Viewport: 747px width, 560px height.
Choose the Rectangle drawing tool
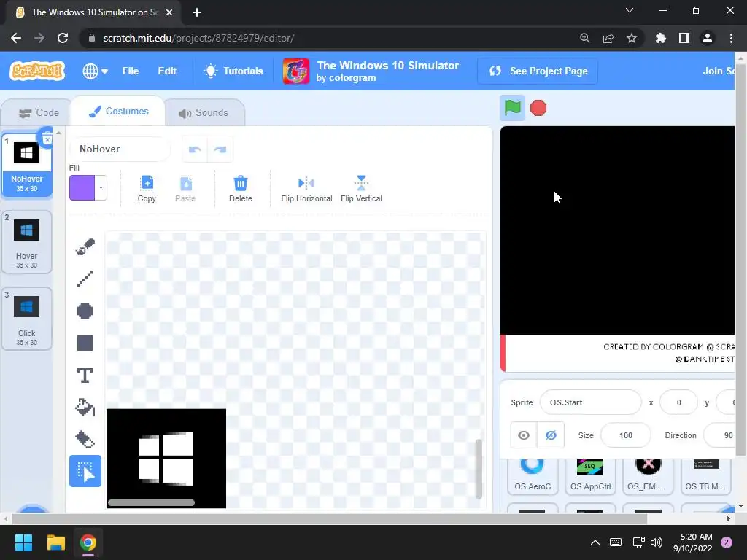click(85, 343)
